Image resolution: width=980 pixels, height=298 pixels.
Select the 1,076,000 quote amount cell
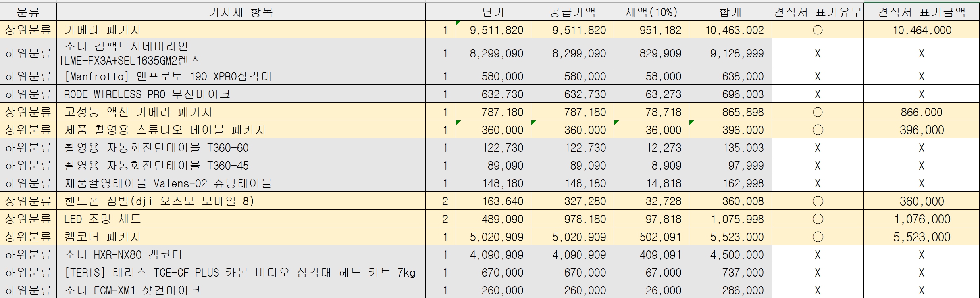coord(922,219)
